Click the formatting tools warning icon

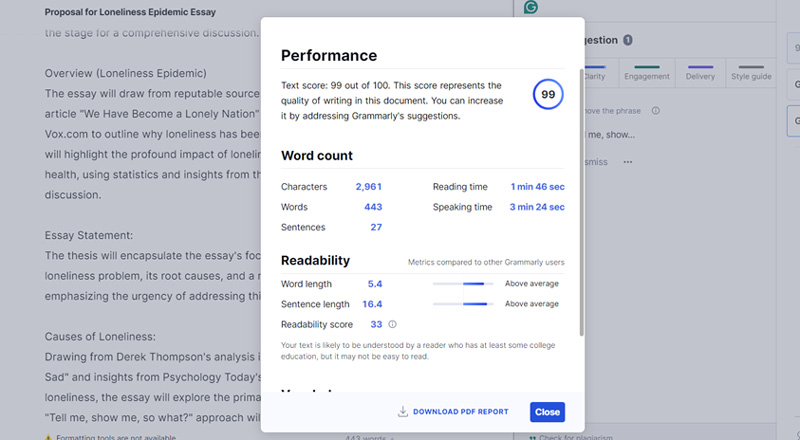click(48, 437)
